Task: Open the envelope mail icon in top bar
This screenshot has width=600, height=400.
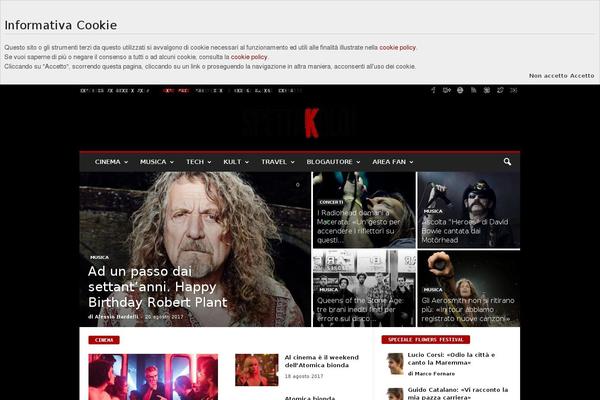Action: click(x=514, y=90)
